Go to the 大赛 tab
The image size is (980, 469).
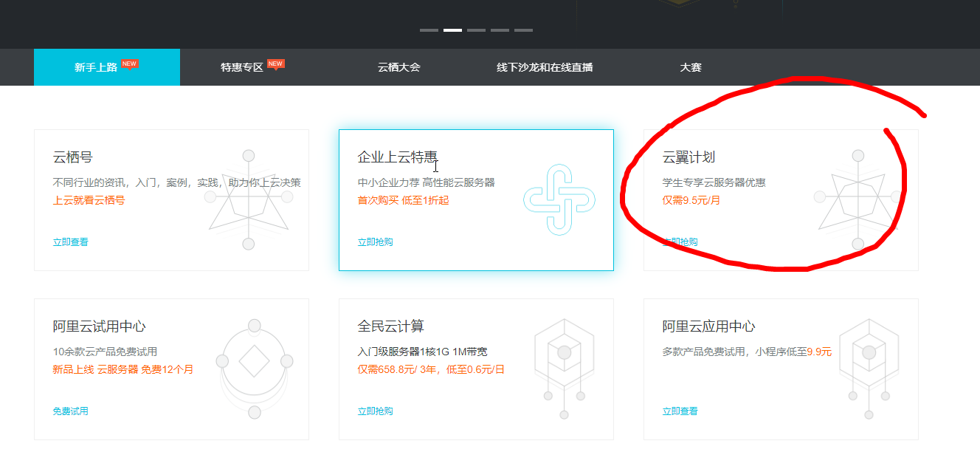tap(691, 67)
